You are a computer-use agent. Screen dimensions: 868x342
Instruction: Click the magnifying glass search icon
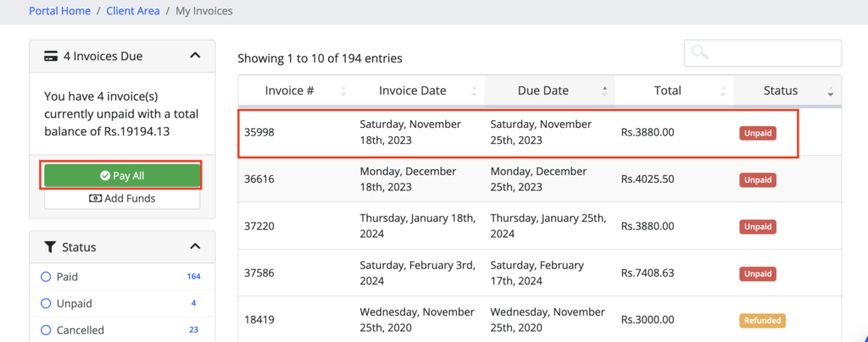pos(699,52)
